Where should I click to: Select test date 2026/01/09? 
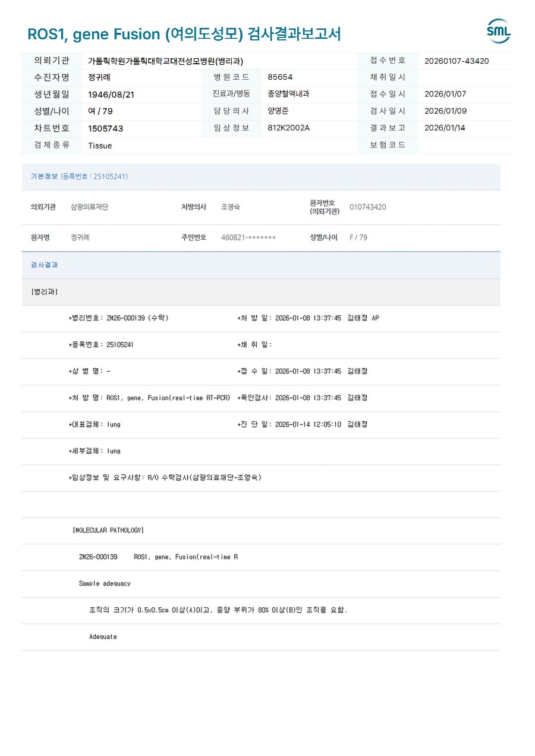[445, 111]
